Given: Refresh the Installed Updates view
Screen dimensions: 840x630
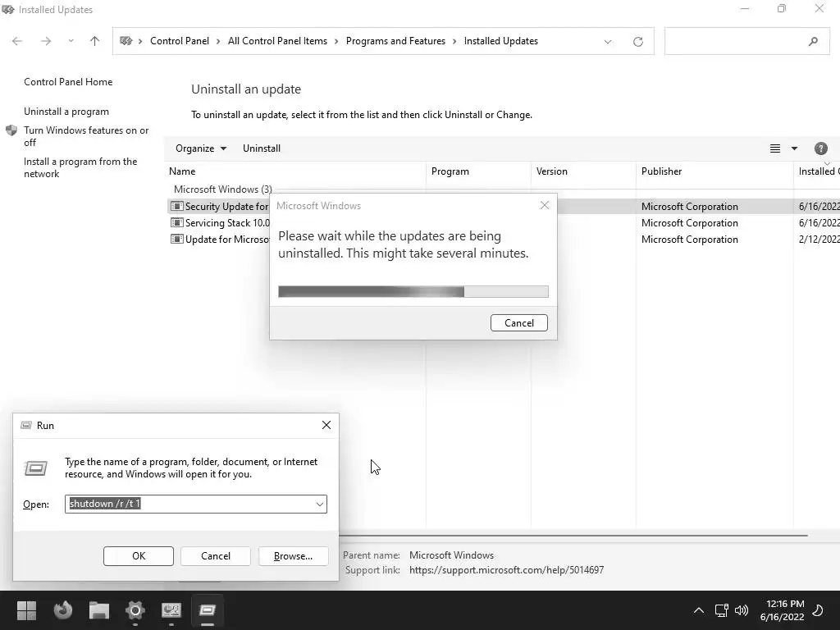Looking at the screenshot, I should [x=638, y=42].
